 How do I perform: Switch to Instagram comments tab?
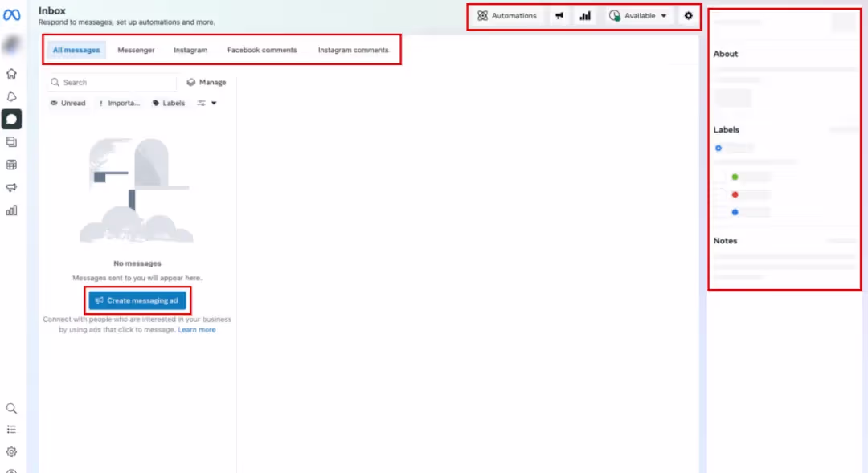[x=353, y=50]
